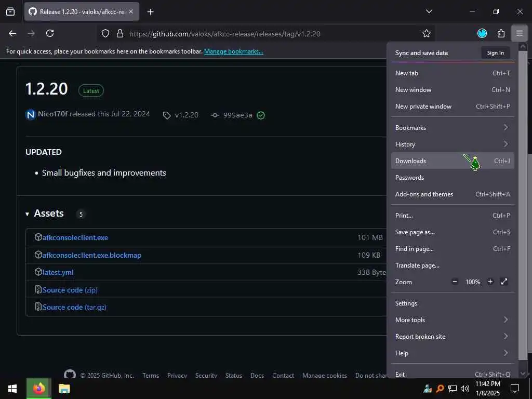The image size is (532, 399).
Task: Close the hamburger application menu
Action: pyautogui.click(x=520, y=33)
